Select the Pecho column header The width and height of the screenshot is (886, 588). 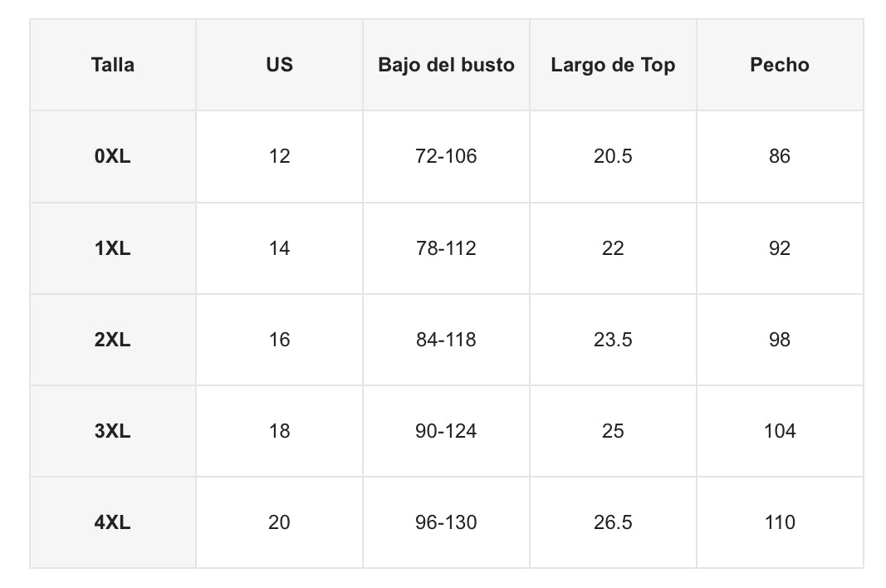point(779,65)
